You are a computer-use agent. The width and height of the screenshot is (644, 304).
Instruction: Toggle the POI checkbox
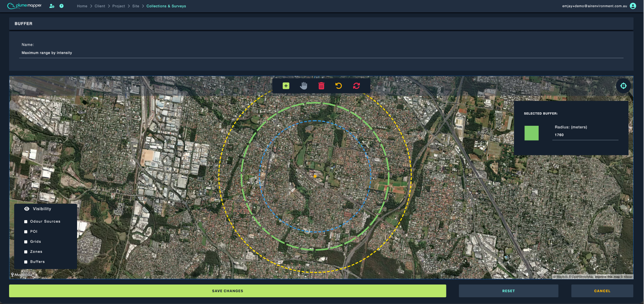tap(26, 232)
